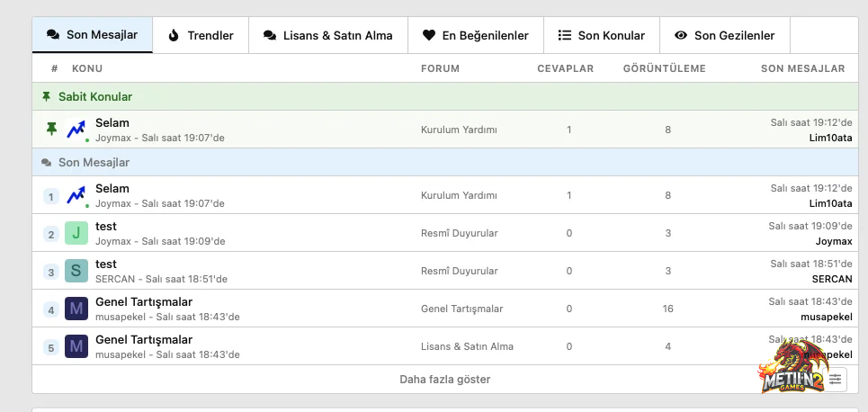Click the SON MESAJLAR column header
The image size is (868, 412).
(x=802, y=68)
